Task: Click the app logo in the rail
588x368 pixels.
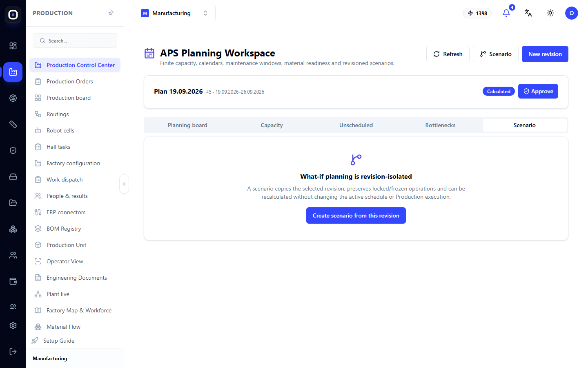Action: point(13,15)
